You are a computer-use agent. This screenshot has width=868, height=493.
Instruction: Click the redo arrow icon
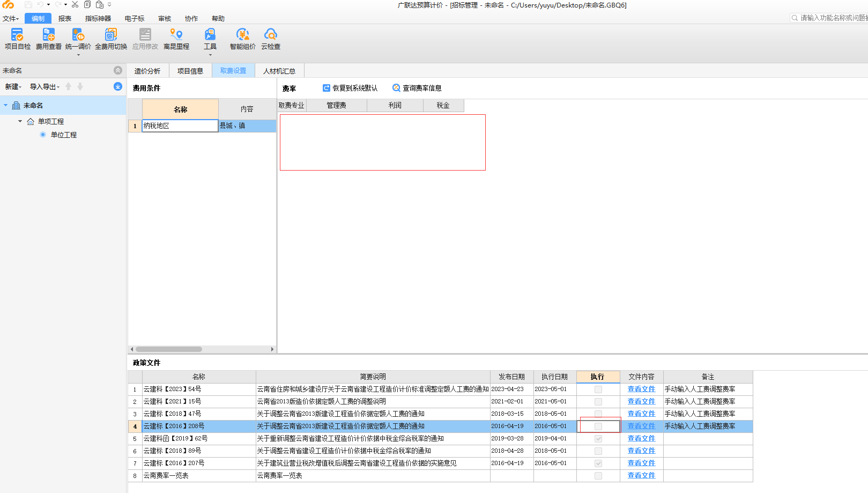[57, 5]
